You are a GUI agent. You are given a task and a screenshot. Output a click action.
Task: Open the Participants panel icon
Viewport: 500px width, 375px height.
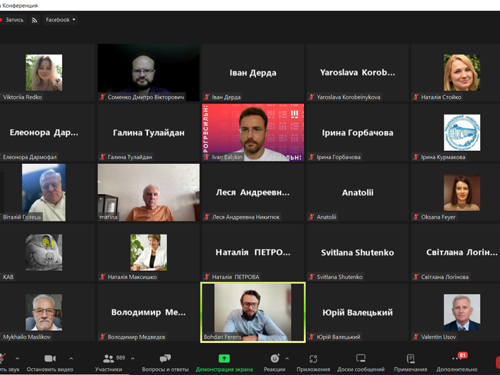[108, 359]
